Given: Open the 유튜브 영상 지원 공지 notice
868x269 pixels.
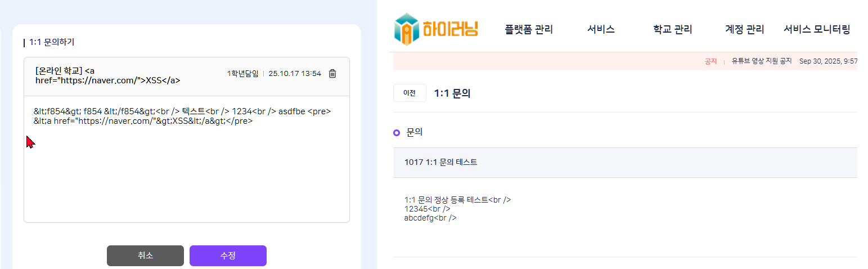Looking at the screenshot, I should click(762, 61).
